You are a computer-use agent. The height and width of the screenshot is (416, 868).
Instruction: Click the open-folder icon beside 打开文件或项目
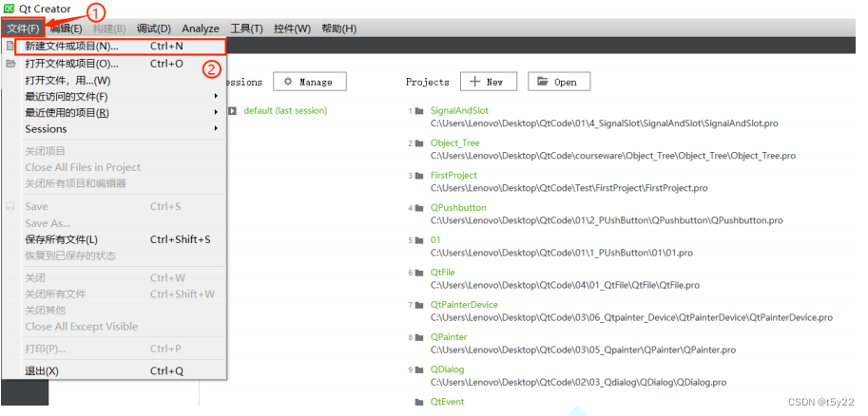point(10,64)
